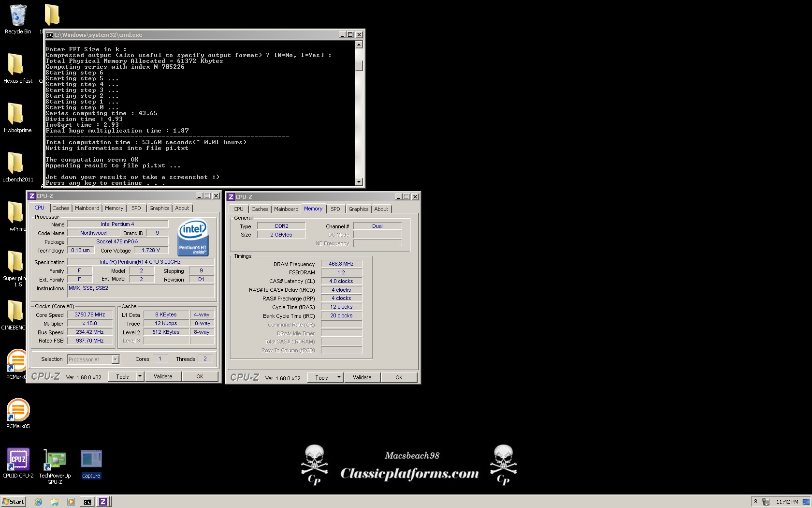Click the Memory Type DDR2 field
812x508 pixels.
click(x=281, y=226)
